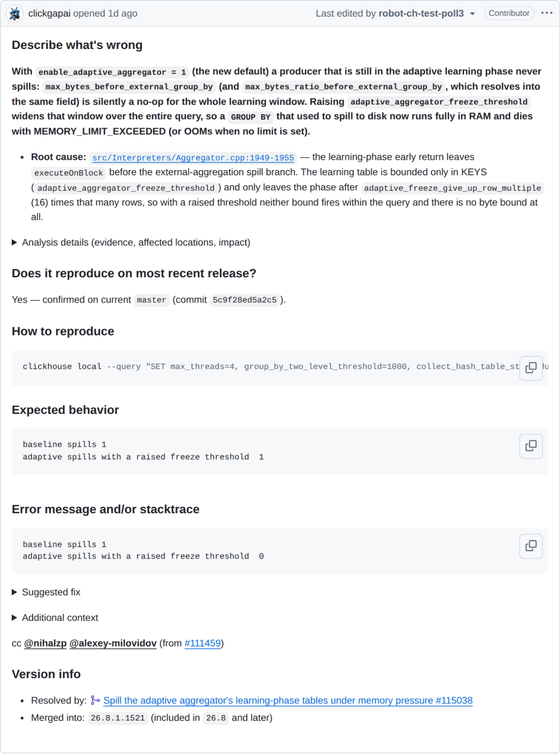Image resolution: width=560 pixels, height=754 pixels.
Task: Click the 26.8.1.1521 version code tag
Action: click(118, 718)
